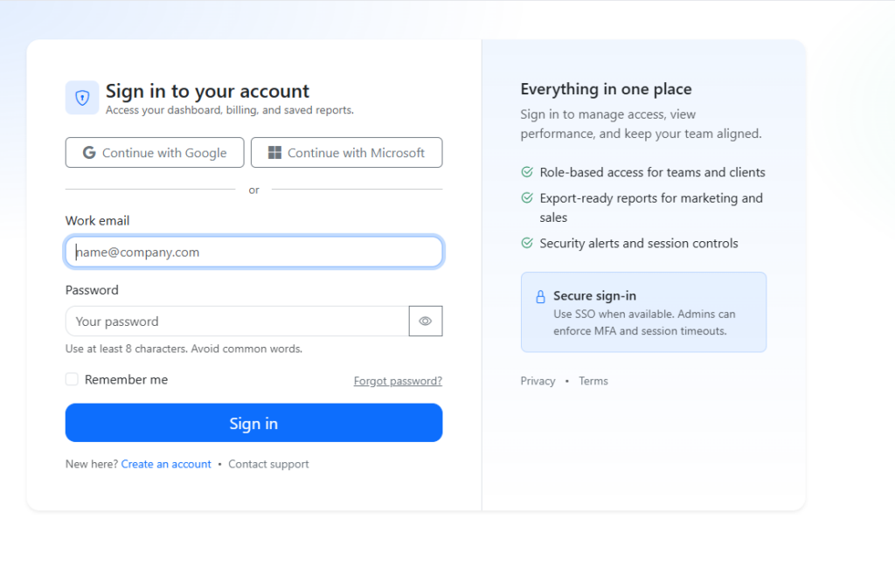Enable the Remember me checkbox
This screenshot has height=588, width=895.
click(72, 379)
